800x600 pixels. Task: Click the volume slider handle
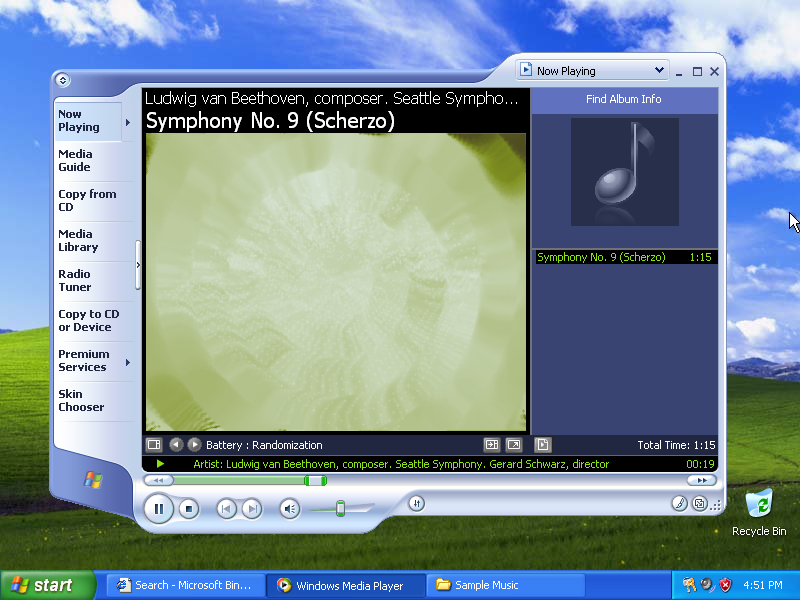click(x=340, y=509)
